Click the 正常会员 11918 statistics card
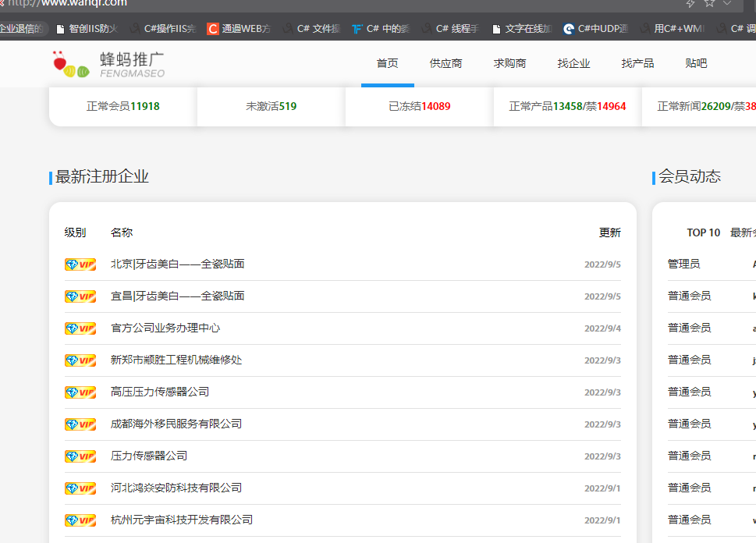Image resolution: width=756 pixels, height=543 pixels. [122, 107]
